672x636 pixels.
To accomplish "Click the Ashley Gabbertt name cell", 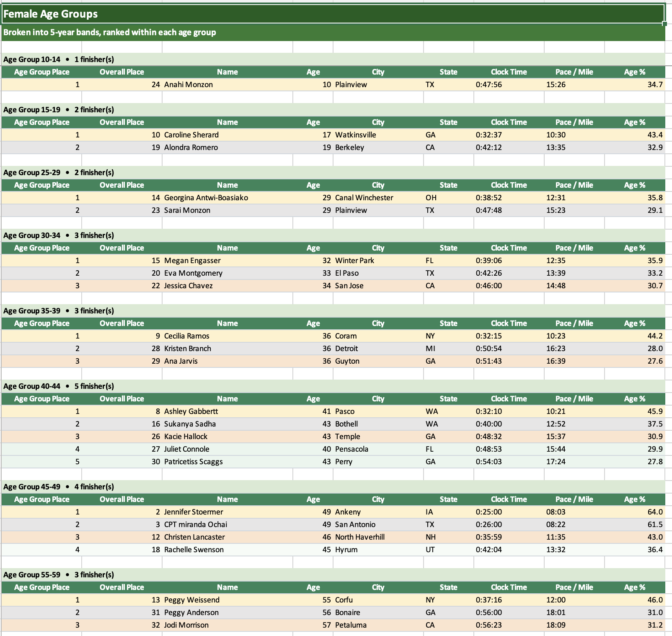I will [191, 411].
